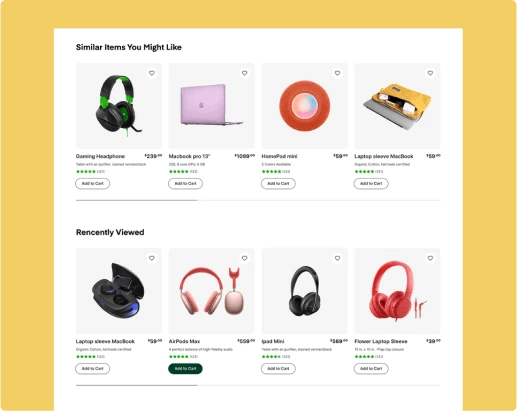The height and width of the screenshot is (411, 517).
Task: Open star rating on Ipad Mini card
Action: pos(271,357)
